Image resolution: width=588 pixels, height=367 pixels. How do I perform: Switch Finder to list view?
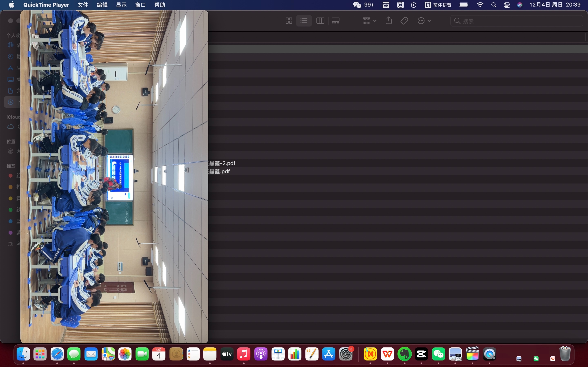304,21
